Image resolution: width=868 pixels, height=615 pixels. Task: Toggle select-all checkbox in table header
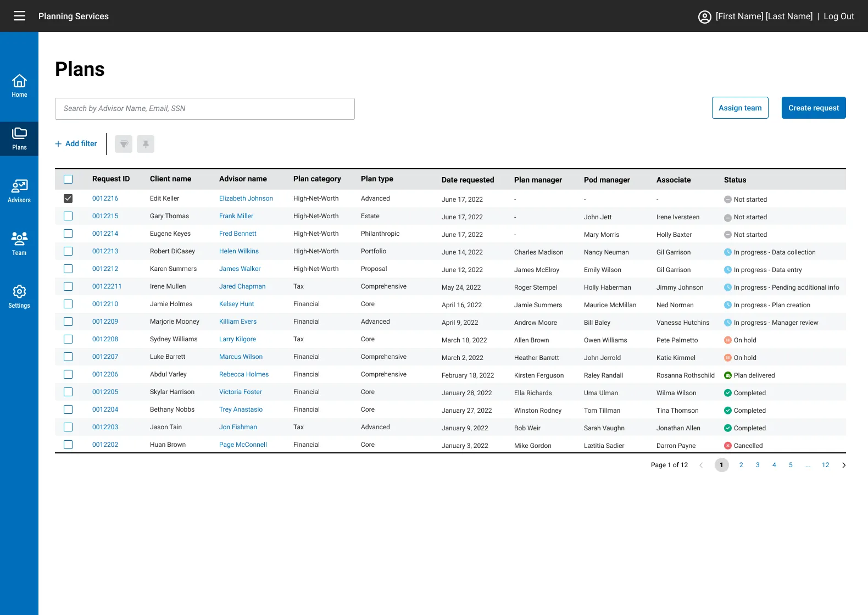click(68, 179)
